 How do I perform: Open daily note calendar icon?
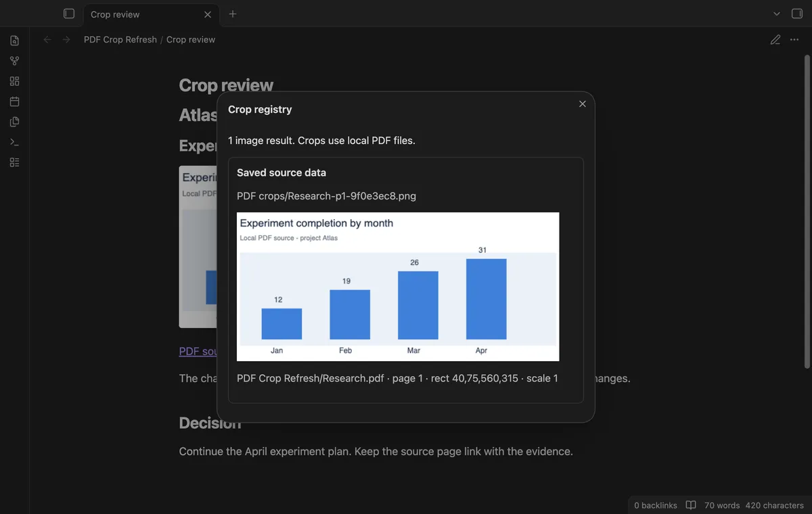coord(14,101)
